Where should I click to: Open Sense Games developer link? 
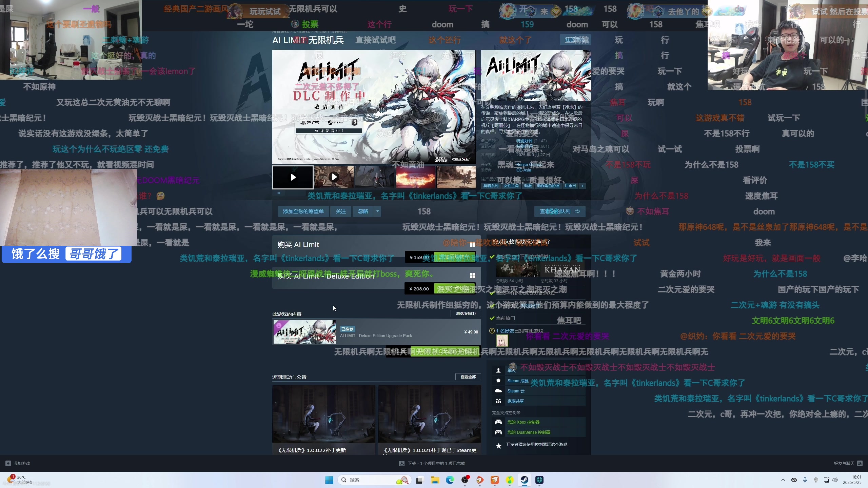529,165
